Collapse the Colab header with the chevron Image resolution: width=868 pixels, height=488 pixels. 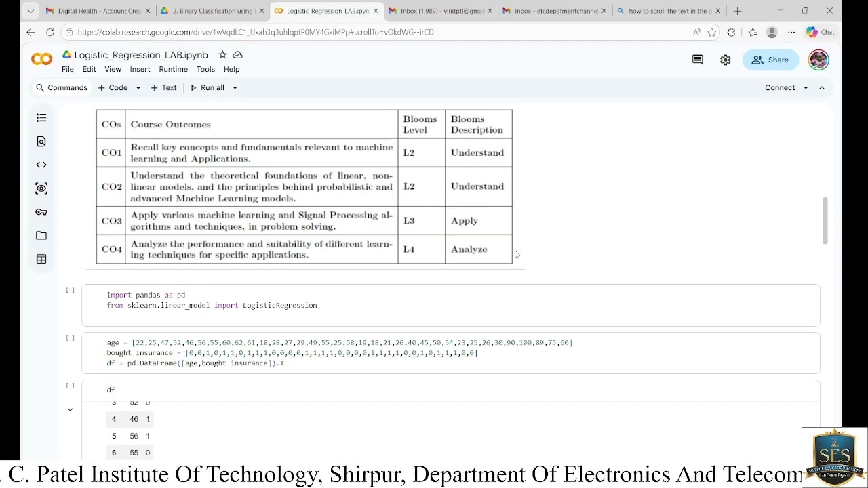click(x=822, y=87)
